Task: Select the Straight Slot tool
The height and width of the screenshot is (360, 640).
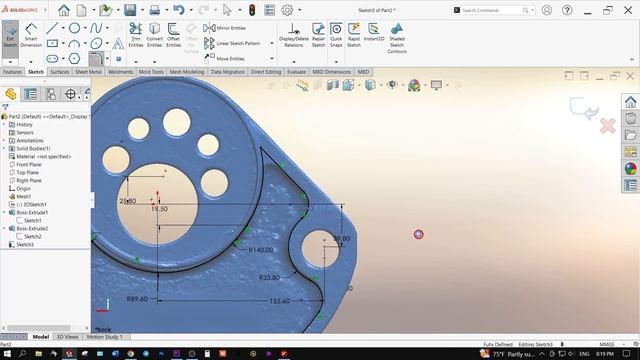Action: 52,59
